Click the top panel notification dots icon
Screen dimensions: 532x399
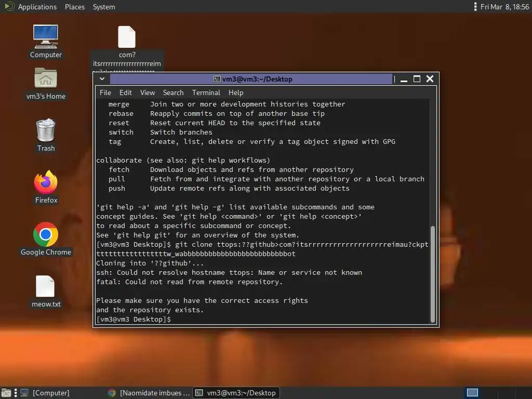click(475, 7)
